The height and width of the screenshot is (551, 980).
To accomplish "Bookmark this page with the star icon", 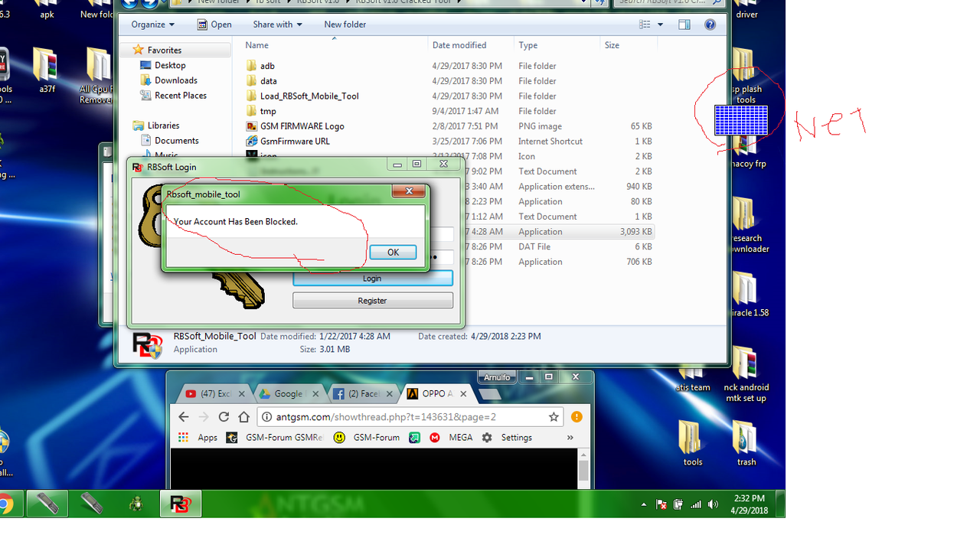I will [554, 417].
